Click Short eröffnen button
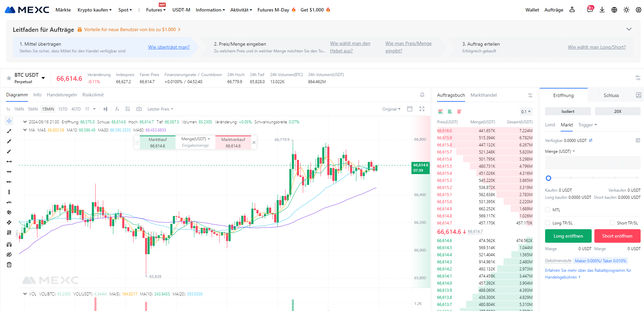This screenshot has width=644, height=311. (x=617, y=236)
